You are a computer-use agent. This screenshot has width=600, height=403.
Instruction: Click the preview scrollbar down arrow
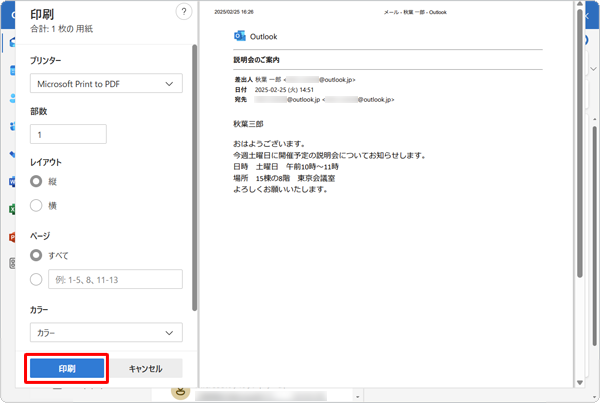click(580, 382)
